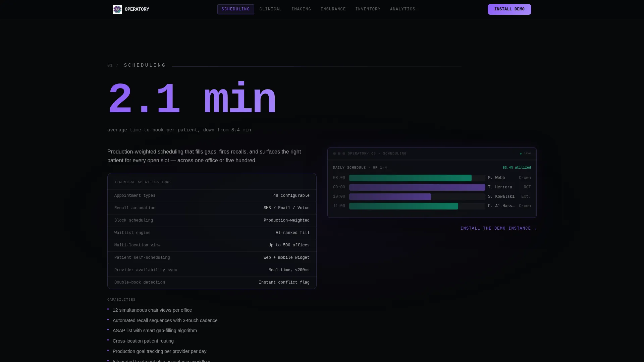The width and height of the screenshot is (644, 362).
Task: Open the Insurance nav item
Action: 333,9
